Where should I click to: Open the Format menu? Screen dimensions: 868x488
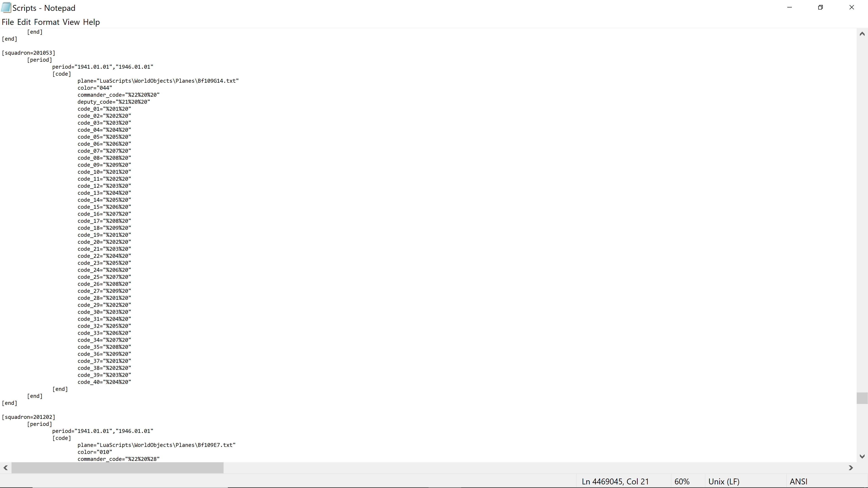(47, 22)
